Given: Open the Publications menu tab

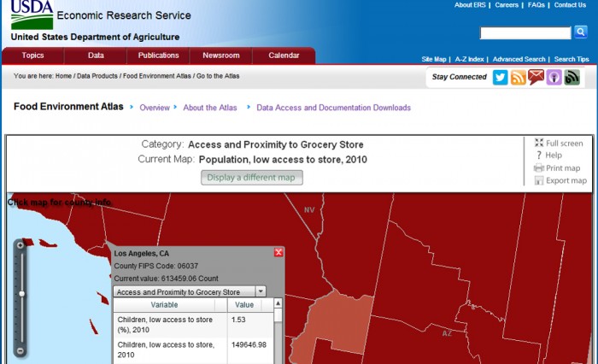Looking at the screenshot, I should [x=158, y=56].
